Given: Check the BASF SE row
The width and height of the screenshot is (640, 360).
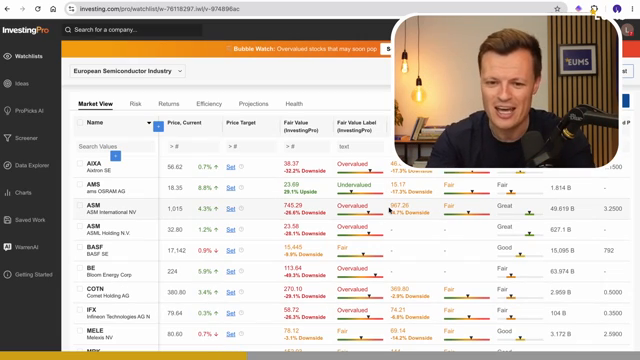Looking at the screenshot, I should [80, 247].
